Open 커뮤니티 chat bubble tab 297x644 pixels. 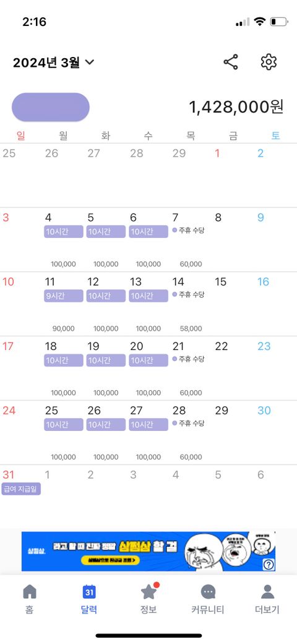pyautogui.click(x=208, y=599)
